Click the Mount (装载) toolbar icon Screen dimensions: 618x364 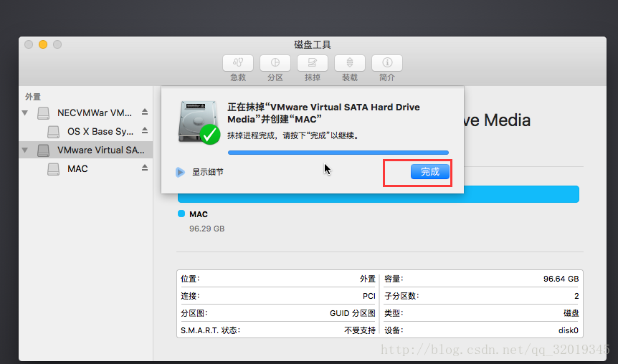[350, 63]
